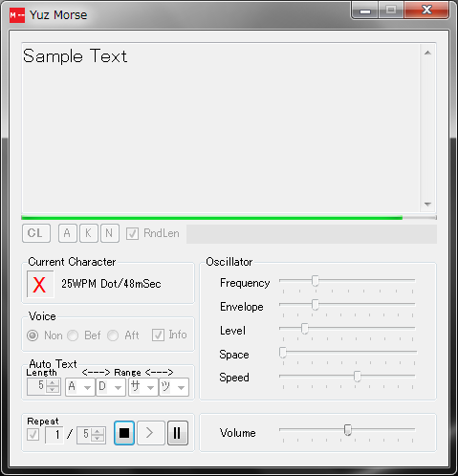The width and height of the screenshot is (458, 476).
Task: Stop playback with the square stop button
Action: pos(124,433)
